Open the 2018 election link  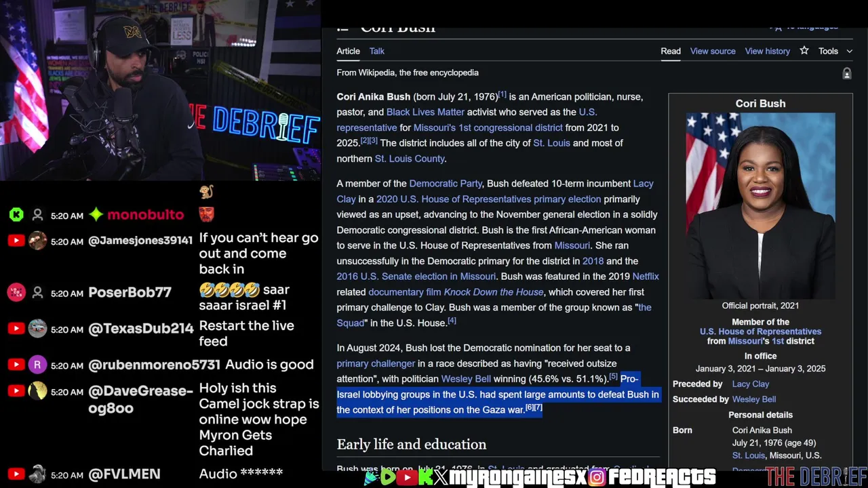593,261
